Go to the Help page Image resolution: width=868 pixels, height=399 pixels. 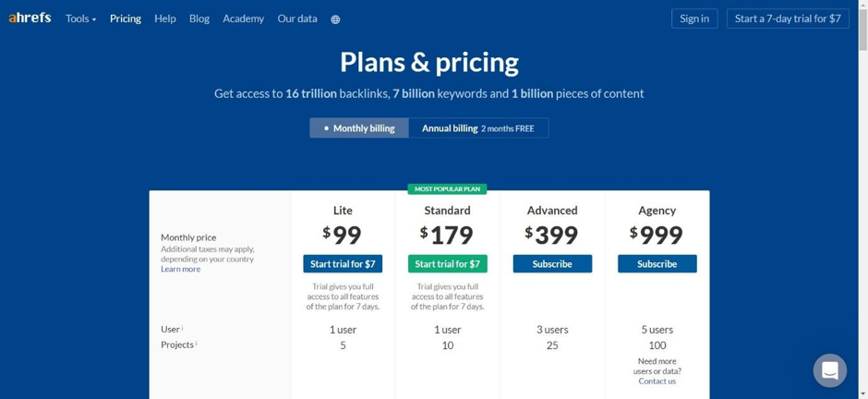165,18
